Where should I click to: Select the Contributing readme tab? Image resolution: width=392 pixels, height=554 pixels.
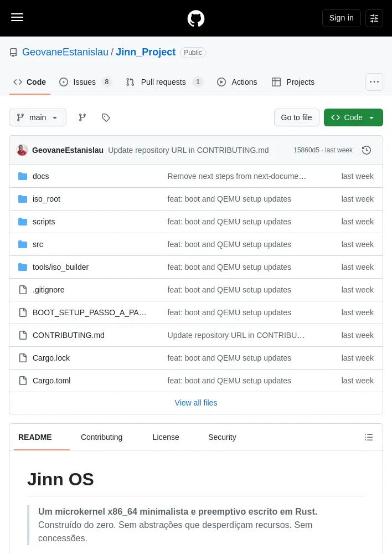[x=102, y=437]
